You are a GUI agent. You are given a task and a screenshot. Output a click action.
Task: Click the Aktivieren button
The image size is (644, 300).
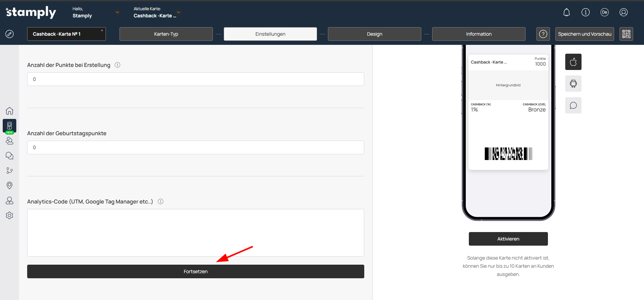(x=508, y=239)
